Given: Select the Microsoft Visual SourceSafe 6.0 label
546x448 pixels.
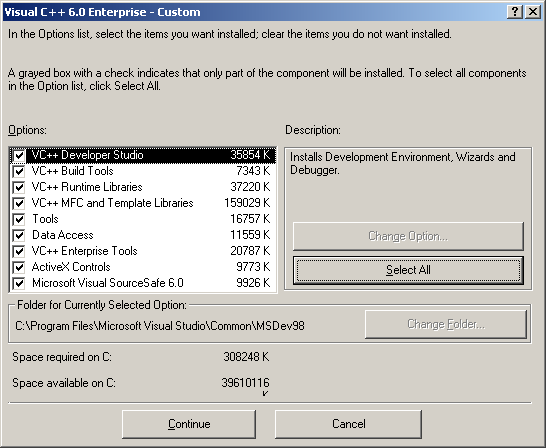Looking at the screenshot, I should tap(108, 283).
